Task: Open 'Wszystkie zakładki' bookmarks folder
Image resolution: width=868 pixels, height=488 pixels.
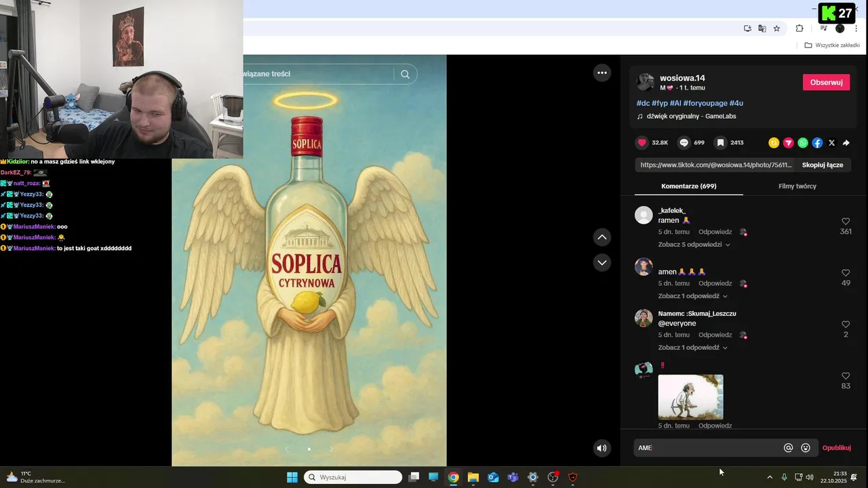Action: 832,45
